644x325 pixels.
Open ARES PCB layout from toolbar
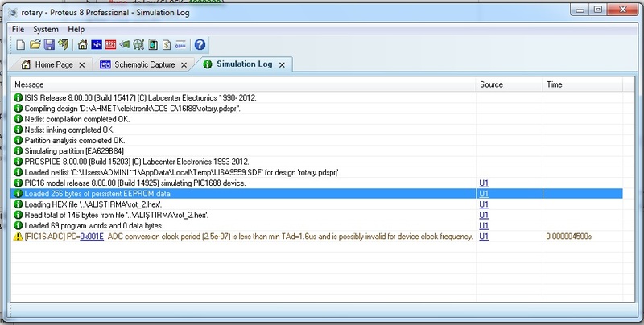pos(110,44)
